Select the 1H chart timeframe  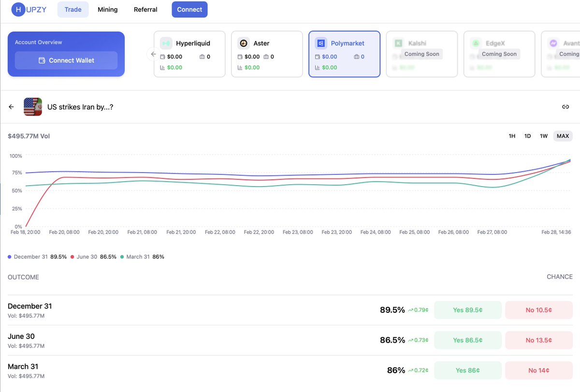tap(512, 136)
